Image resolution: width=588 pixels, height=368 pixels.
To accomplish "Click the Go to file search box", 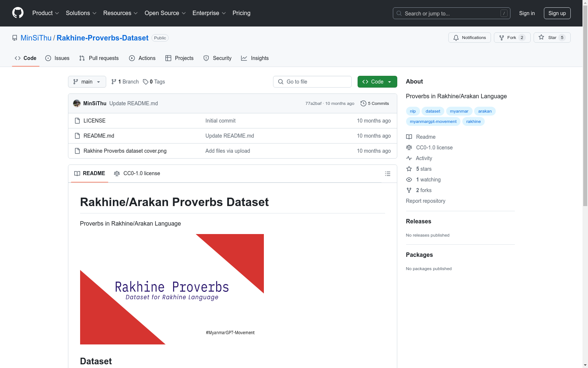I will (x=312, y=82).
